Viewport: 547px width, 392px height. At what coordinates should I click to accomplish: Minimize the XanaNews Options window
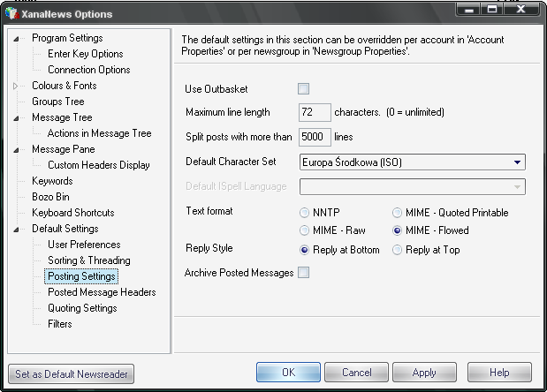469,10
